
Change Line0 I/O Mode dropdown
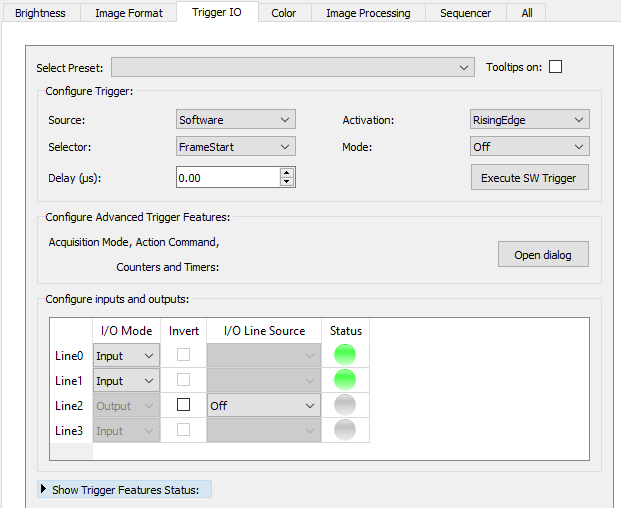click(x=126, y=355)
